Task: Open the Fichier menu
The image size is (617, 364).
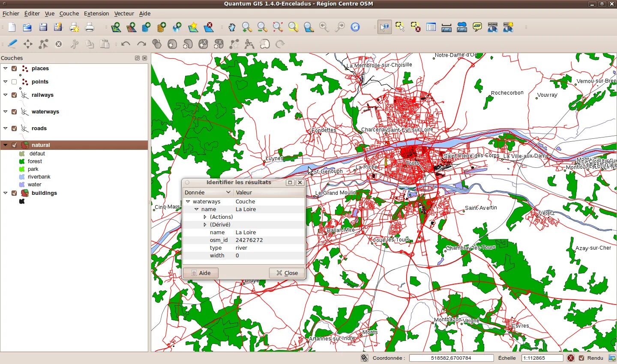Action: (11, 14)
